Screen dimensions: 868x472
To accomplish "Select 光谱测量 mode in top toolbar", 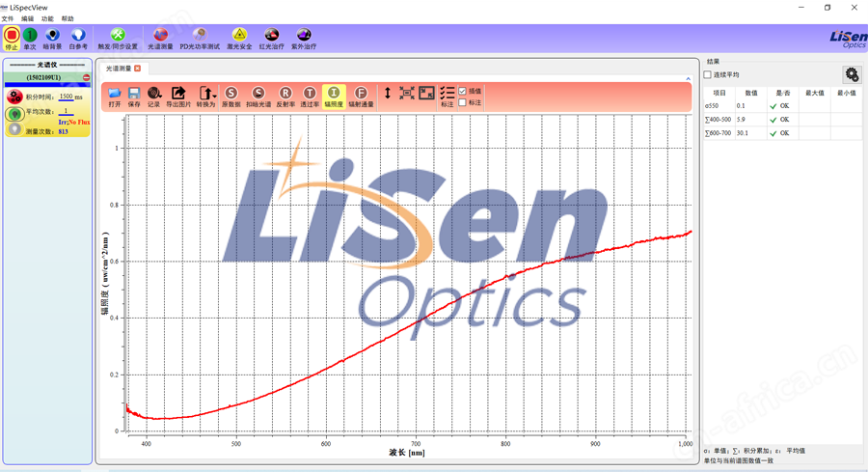I will [160, 39].
